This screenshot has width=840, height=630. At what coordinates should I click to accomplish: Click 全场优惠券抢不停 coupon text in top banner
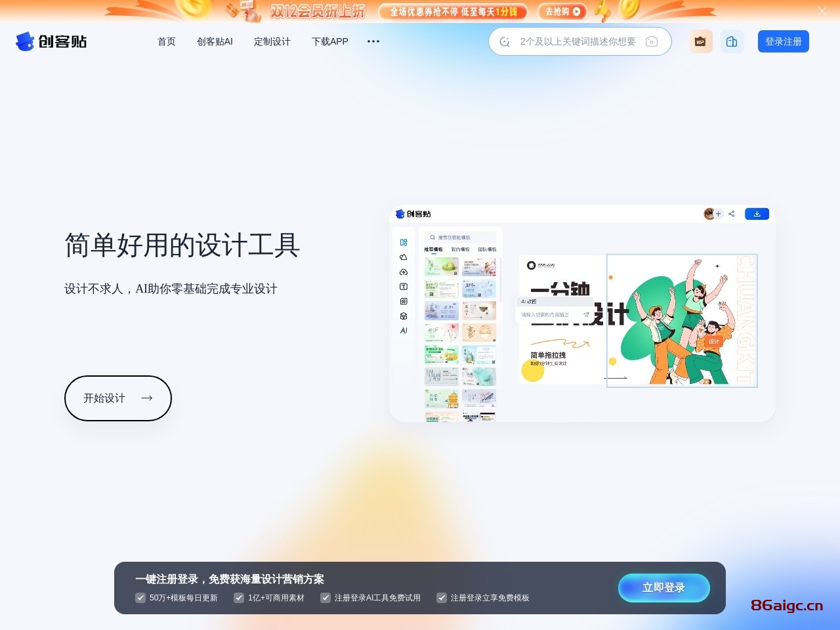coord(453,12)
